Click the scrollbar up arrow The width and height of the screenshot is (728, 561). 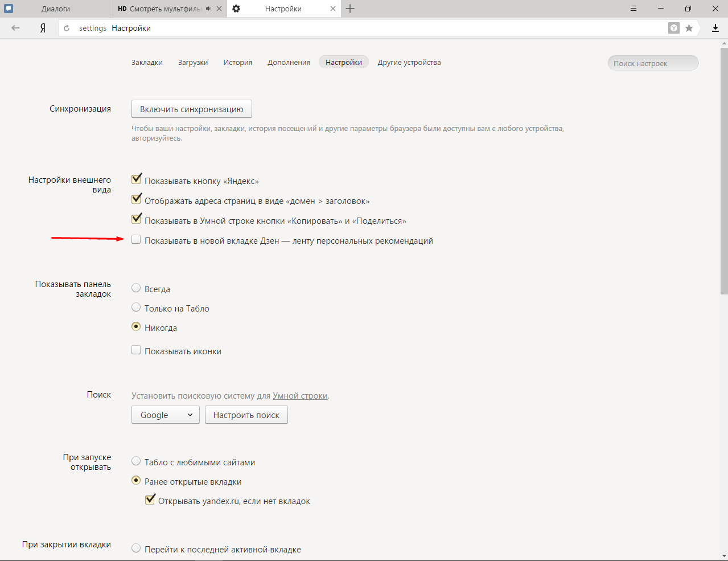pyautogui.click(x=724, y=43)
